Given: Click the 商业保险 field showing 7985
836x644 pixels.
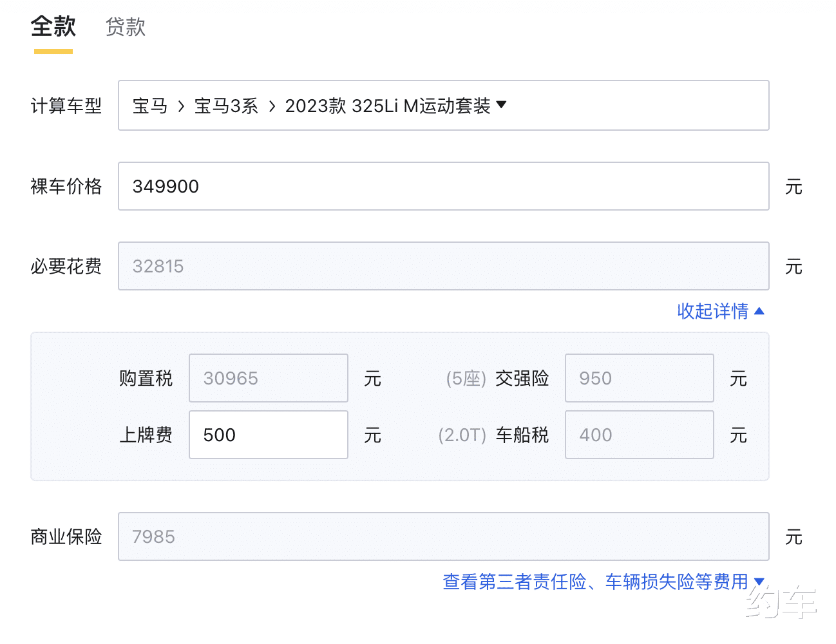Looking at the screenshot, I should (x=444, y=536).
